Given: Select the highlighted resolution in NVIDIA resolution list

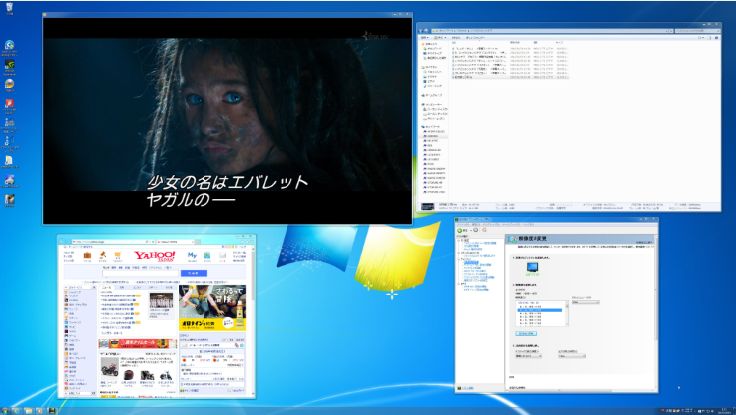Looking at the screenshot, I should tap(540, 310).
